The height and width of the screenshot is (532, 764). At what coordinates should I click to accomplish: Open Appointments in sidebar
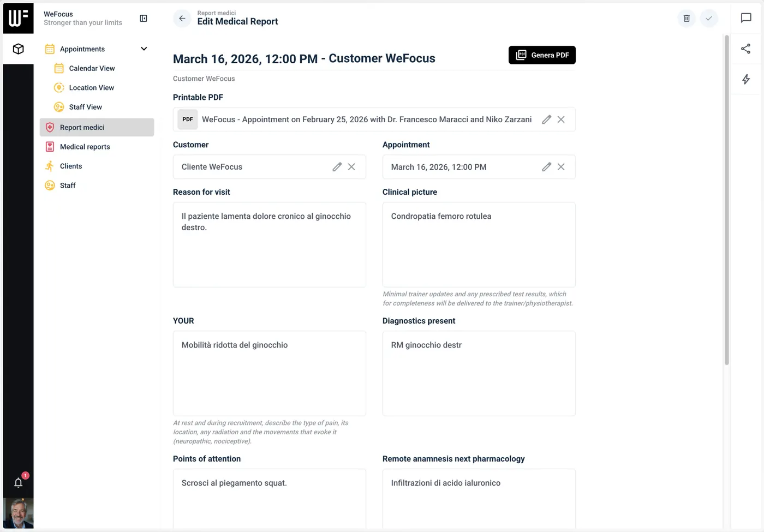coord(82,49)
